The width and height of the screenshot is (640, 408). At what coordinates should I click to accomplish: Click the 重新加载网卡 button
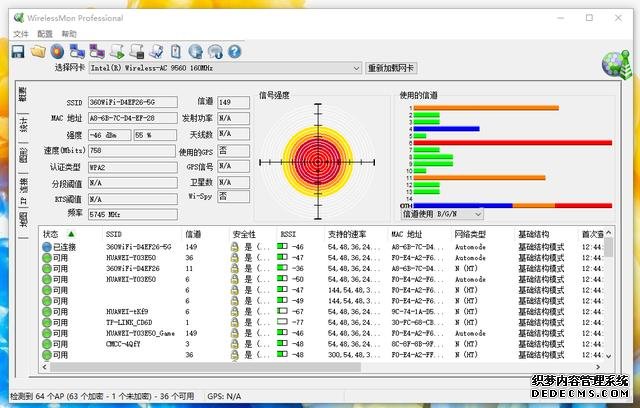coord(391,68)
